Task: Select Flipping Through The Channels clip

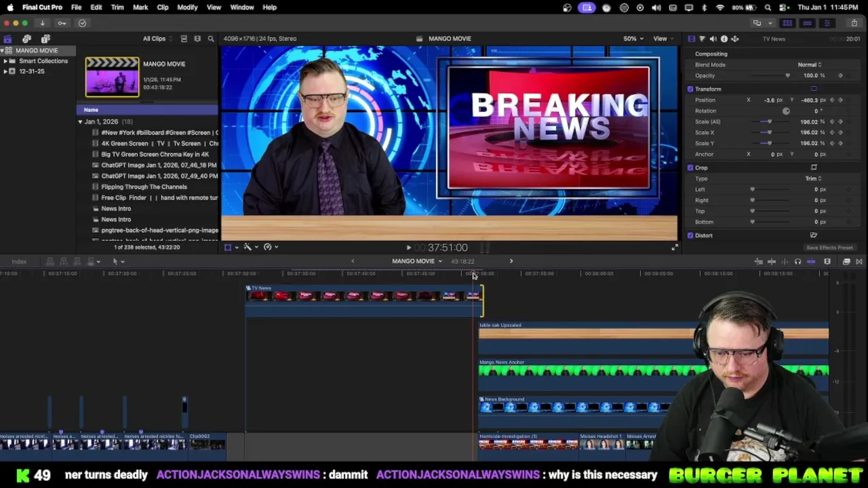Action: [x=144, y=187]
